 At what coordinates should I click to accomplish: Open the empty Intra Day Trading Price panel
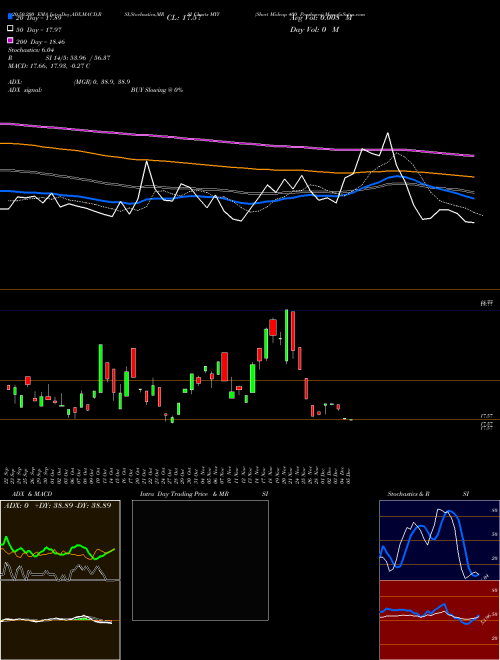200,560
